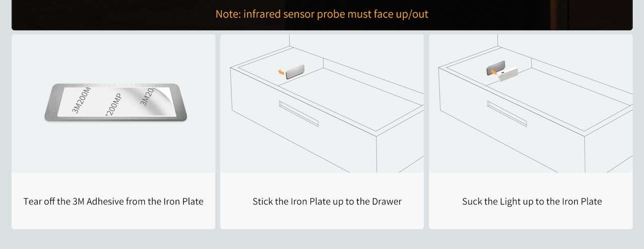This screenshot has height=249, width=644.
Task: Click the orange arrow beside the iron plate in the middle panel
Action: pyautogui.click(x=281, y=73)
